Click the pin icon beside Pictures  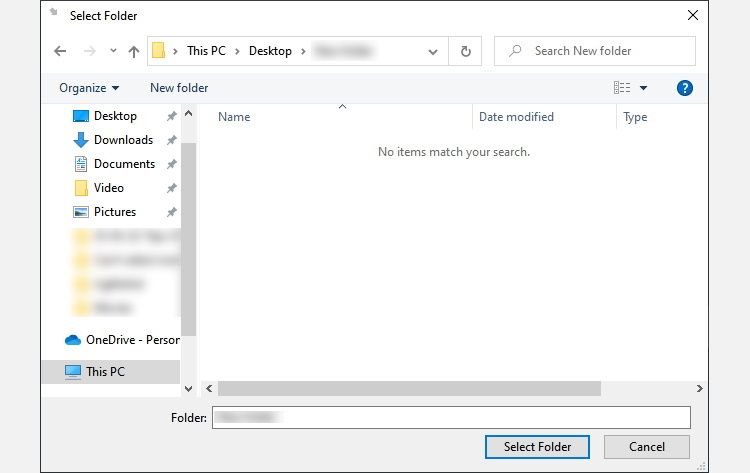pyautogui.click(x=172, y=212)
